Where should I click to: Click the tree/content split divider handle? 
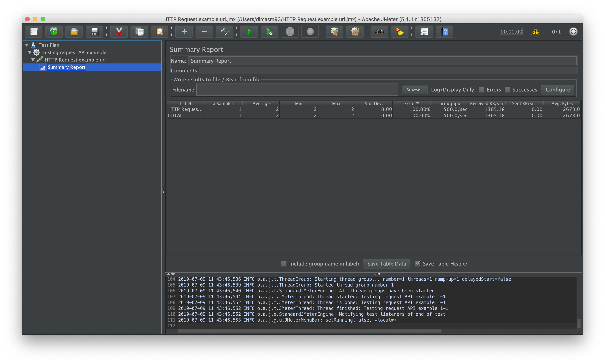click(x=163, y=190)
